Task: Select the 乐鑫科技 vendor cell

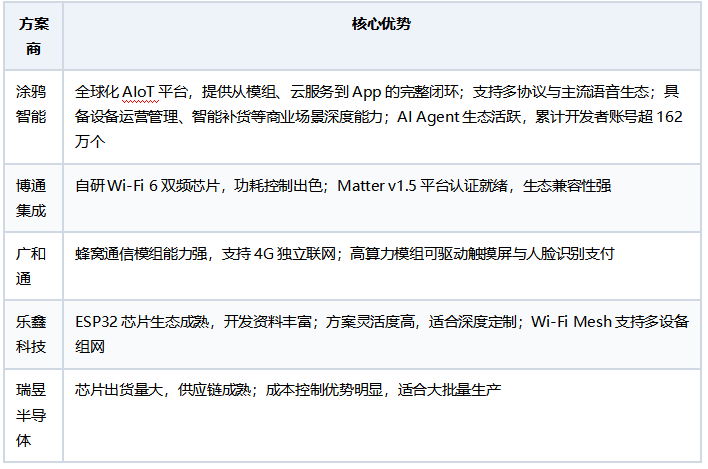Action: coord(33,334)
